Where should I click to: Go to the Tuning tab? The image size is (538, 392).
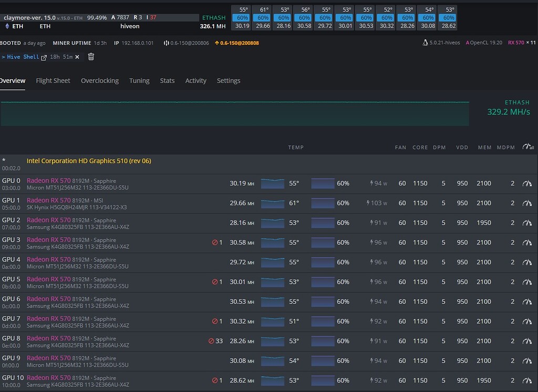(x=139, y=81)
